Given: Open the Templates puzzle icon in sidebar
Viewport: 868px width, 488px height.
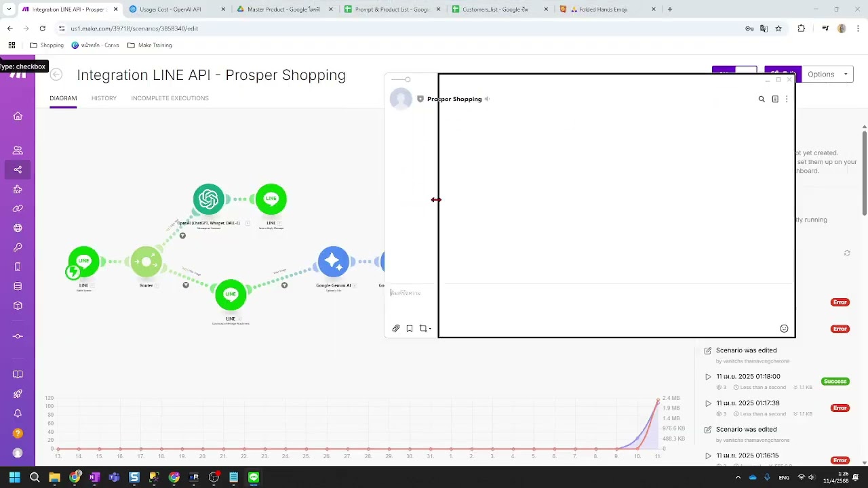Looking at the screenshot, I should (x=18, y=189).
